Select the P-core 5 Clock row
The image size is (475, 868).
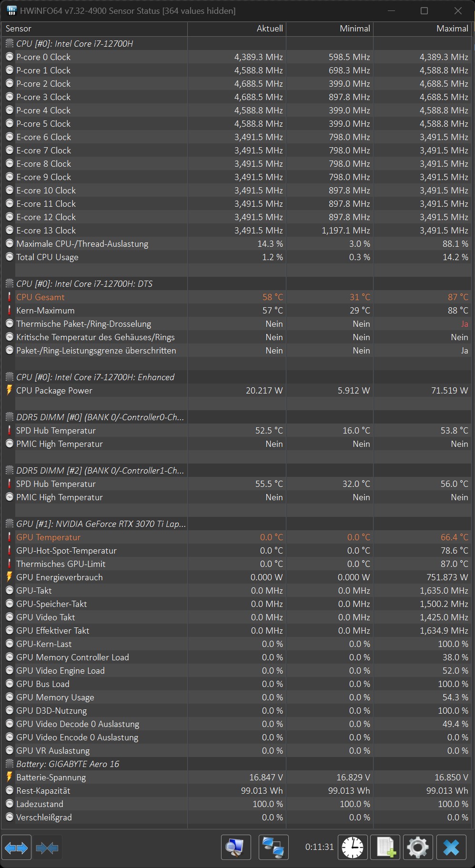[x=237, y=123]
